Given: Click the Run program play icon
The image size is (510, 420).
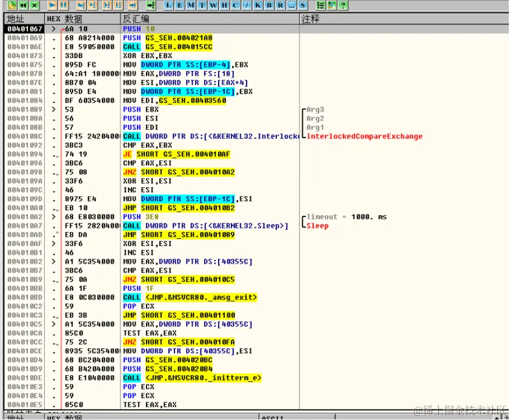Looking at the screenshot, I should click(x=52, y=5).
